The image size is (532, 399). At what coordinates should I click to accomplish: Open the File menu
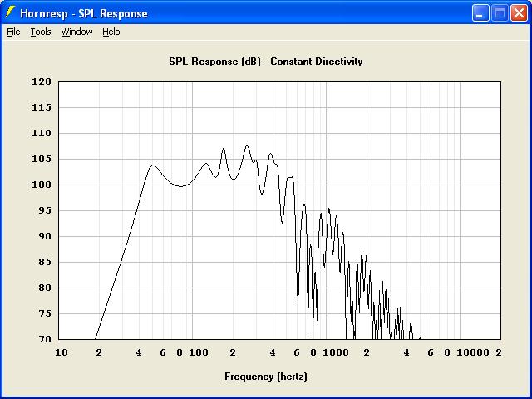13,32
